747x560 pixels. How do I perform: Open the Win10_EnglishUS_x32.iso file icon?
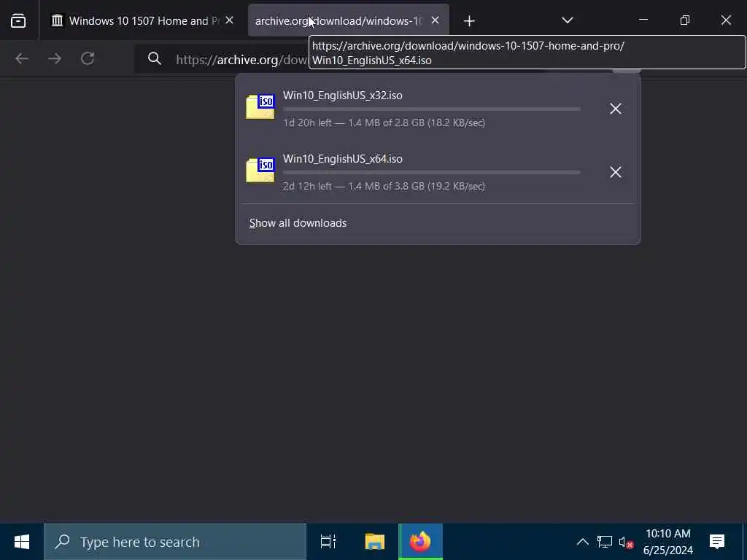click(x=260, y=106)
